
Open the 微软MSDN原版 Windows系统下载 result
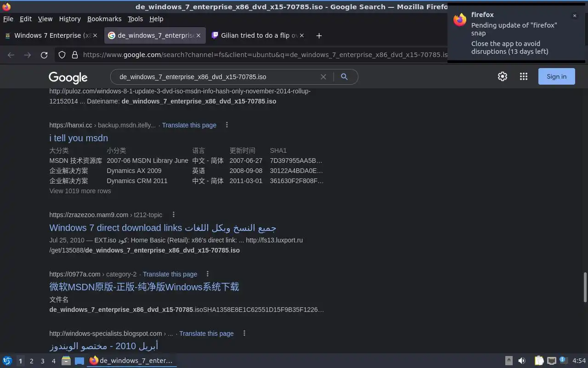click(x=144, y=287)
